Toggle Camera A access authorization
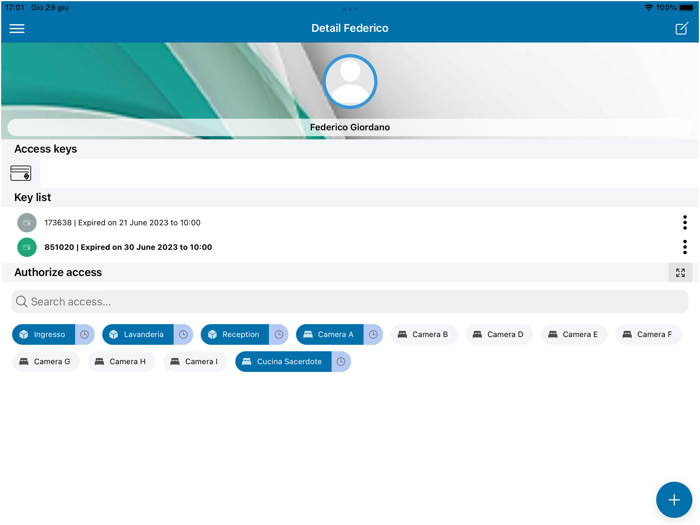The width and height of the screenshot is (700, 525). (330, 334)
